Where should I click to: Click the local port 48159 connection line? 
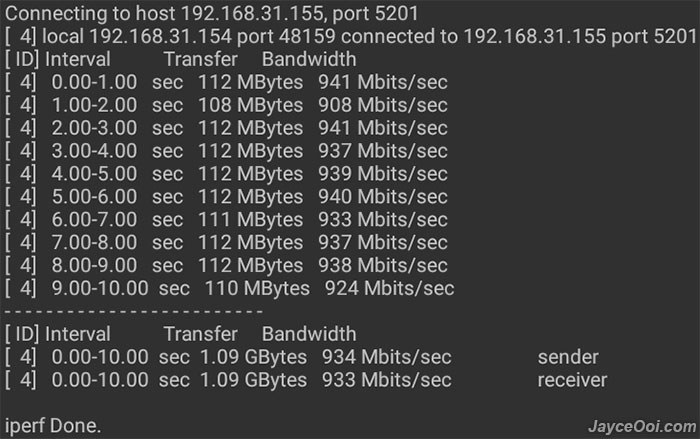pos(350,36)
